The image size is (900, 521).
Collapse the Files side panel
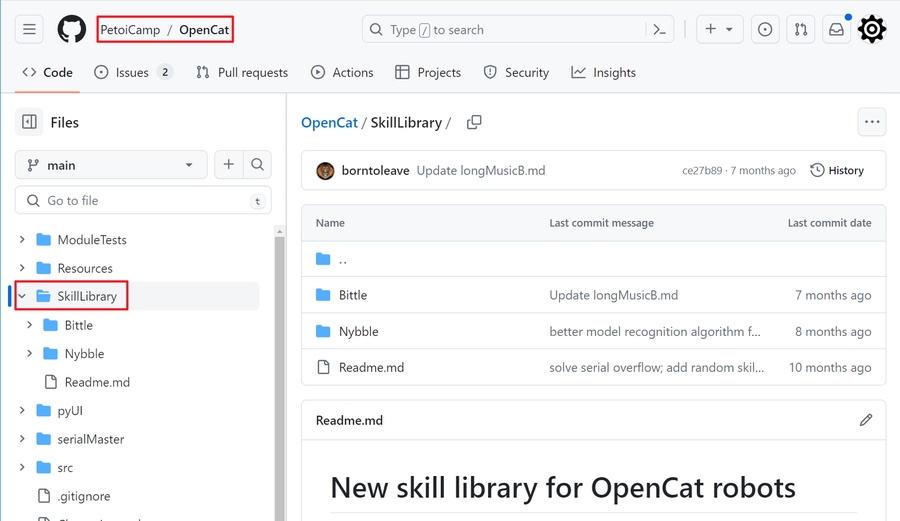click(30, 122)
